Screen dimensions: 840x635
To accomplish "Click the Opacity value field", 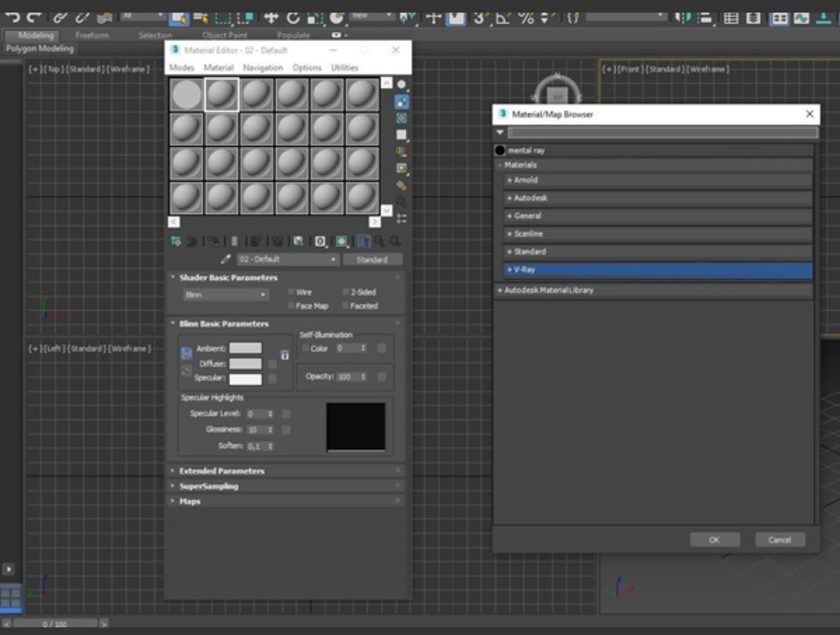I will [348, 377].
